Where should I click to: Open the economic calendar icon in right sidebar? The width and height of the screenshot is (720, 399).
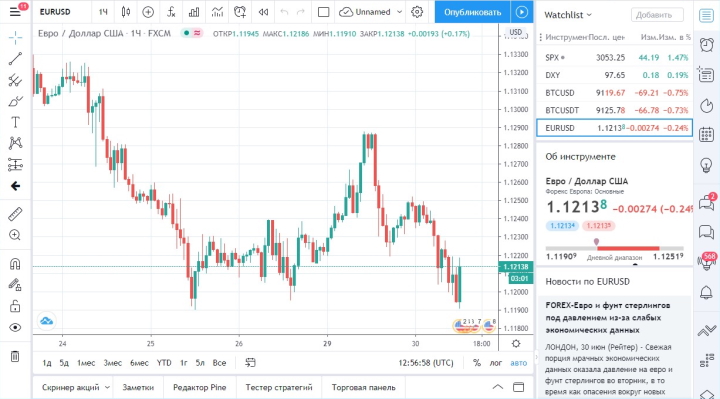point(706,135)
